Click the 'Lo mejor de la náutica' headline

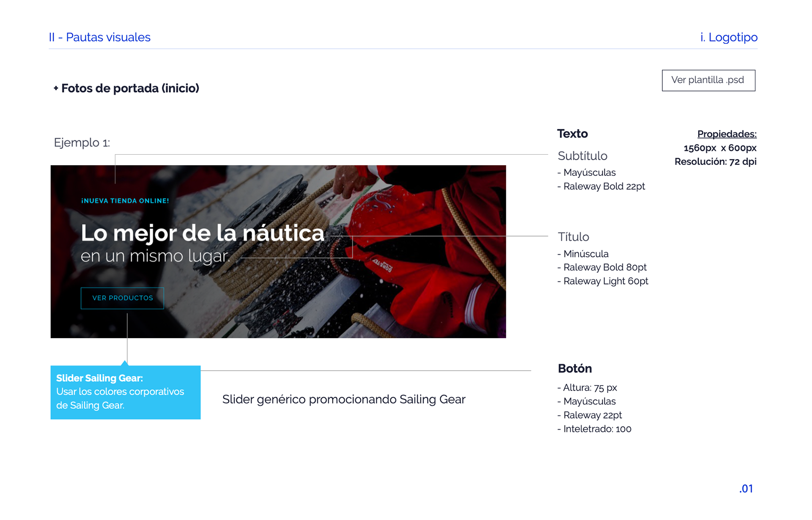202,233
